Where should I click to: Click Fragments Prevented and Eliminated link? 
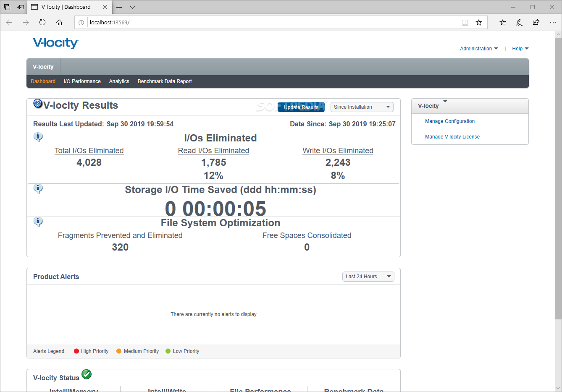point(120,235)
